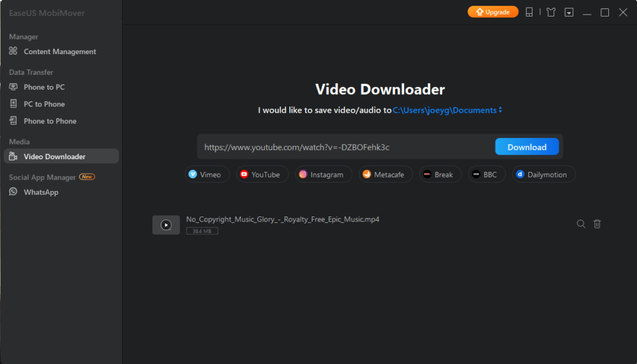637x364 pixels.
Task: Choose the Instagram site button
Action: 324,174
